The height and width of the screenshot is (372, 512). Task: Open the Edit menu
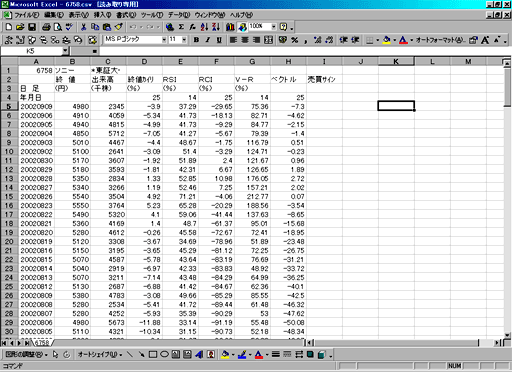click(x=54, y=15)
